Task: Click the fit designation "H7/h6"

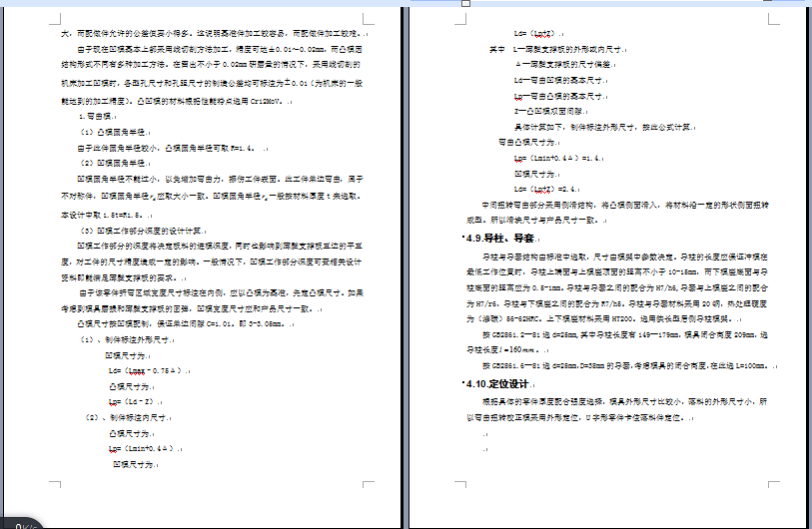Action: [x=666, y=287]
